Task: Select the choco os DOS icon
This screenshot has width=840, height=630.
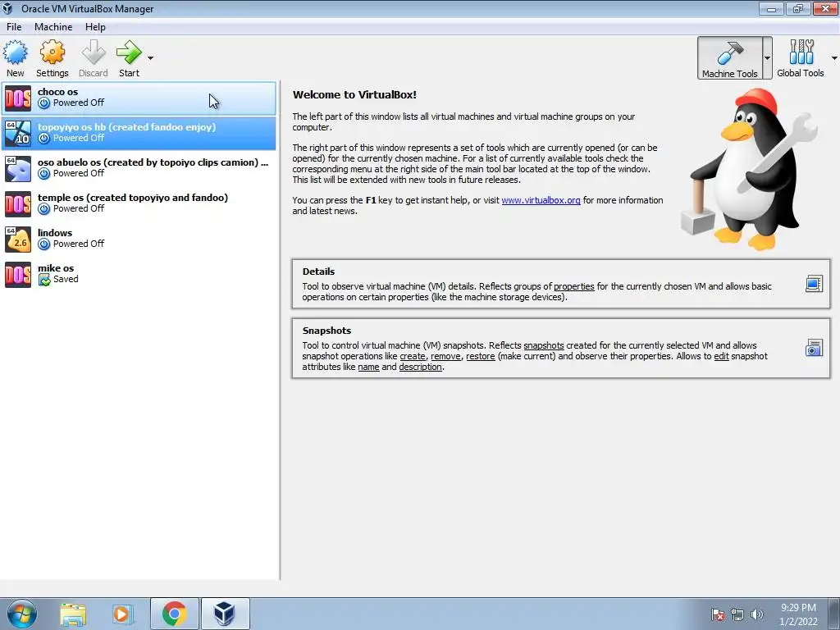Action: click(x=18, y=98)
